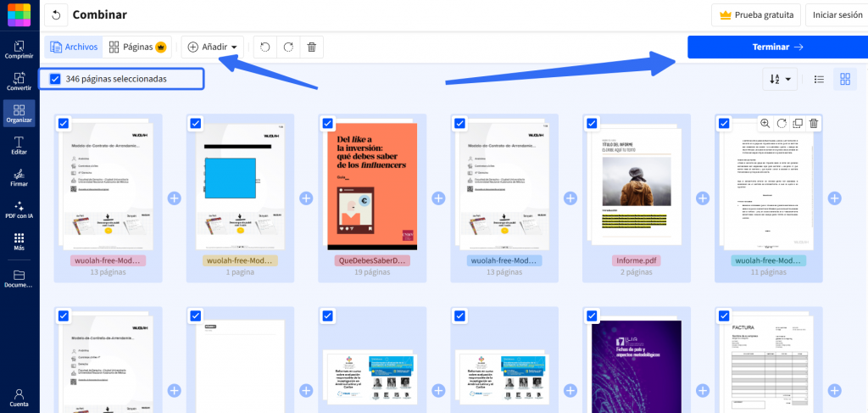The width and height of the screenshot is (868, 413).
Task: Click plus button after the FACTURA thumbnail
Action: [x=835, y=391]
